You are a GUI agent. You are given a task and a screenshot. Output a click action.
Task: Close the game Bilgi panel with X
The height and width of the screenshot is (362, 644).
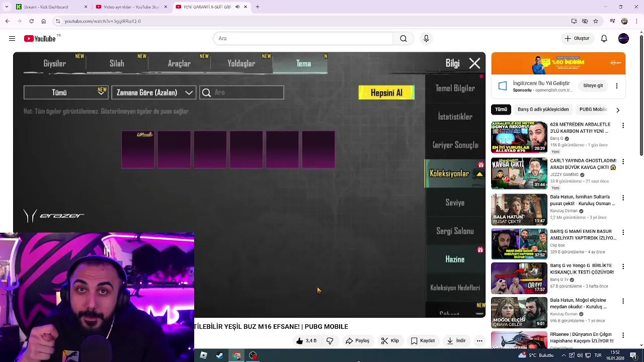tap(474, 63)
